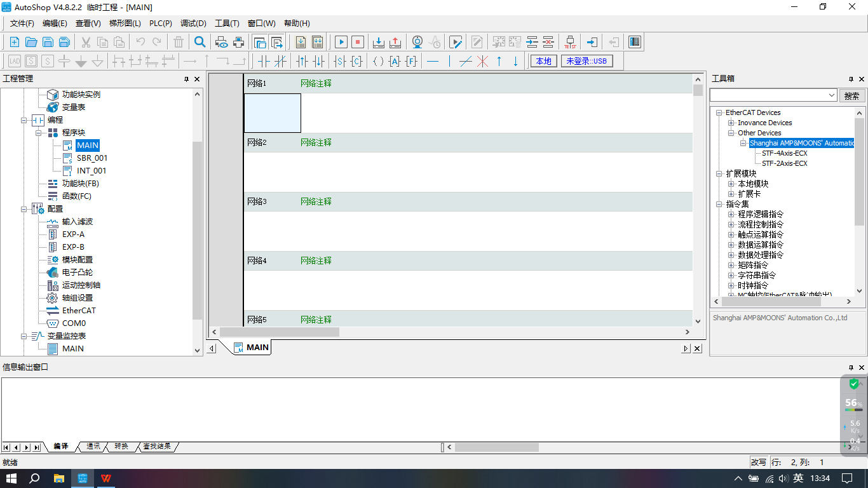Viewport: 868px width, 488px height.
Task: Open the 梯形图(L) menu
Action: point(125,24)
